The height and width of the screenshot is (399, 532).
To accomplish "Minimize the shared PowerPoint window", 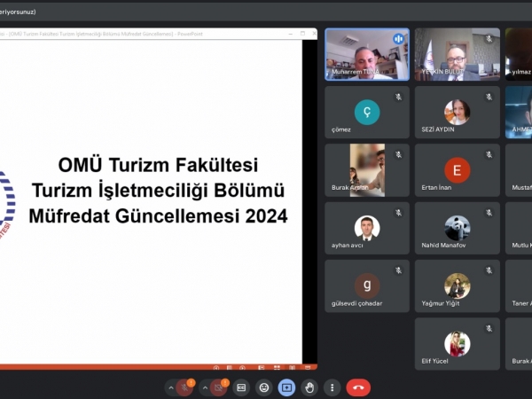I will [x=291, y=34].
